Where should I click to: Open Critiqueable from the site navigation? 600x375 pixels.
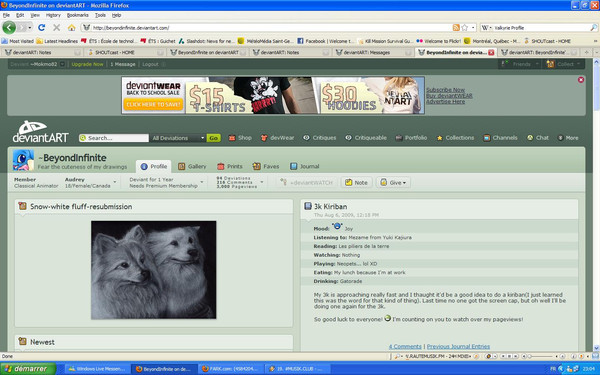[366, 138]
